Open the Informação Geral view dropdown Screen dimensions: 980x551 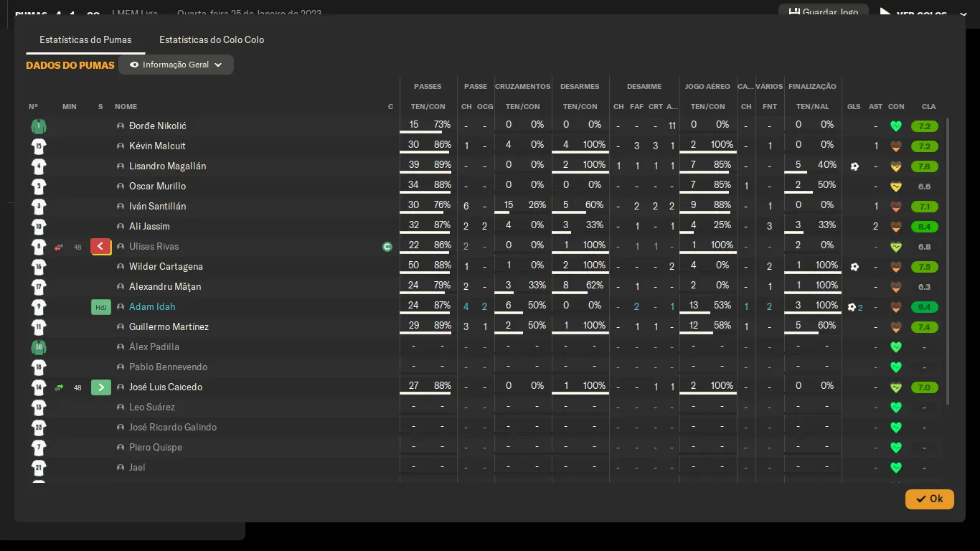tap(176, 65)
